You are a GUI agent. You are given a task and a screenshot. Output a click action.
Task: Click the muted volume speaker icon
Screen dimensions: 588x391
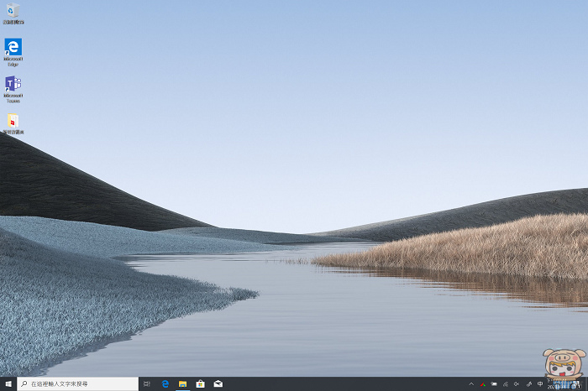point(517,383)
